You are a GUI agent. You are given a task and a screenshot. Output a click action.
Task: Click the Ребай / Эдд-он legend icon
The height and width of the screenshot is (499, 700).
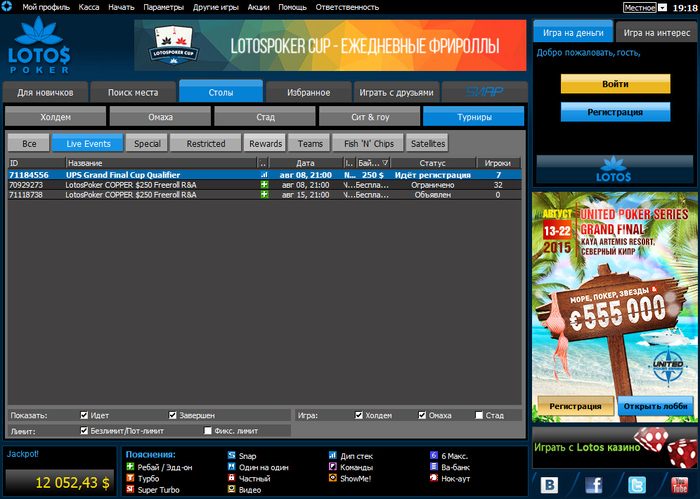[x=130, y=467]
